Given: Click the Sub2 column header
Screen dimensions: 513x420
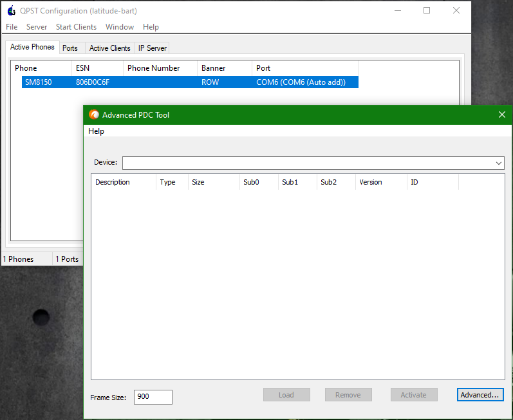Looking at the screenshot, I should click(x=337, y=182).
